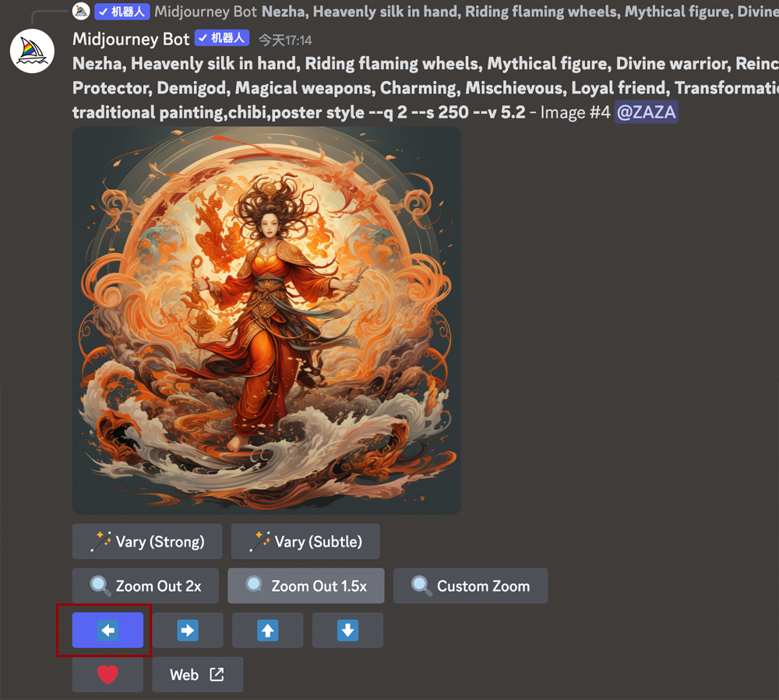Click the pan left arrow button
Image resolution: width=779 pixels, height=700 pixels.
108,630
